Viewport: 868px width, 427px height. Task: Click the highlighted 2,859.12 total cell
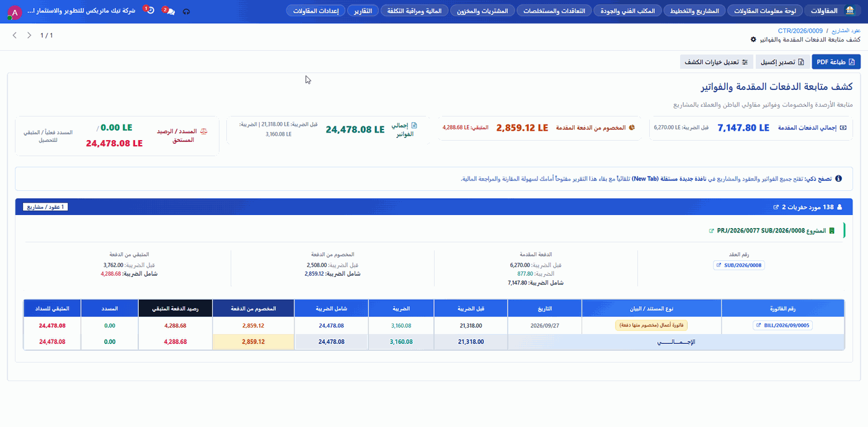tap(253, 341)
